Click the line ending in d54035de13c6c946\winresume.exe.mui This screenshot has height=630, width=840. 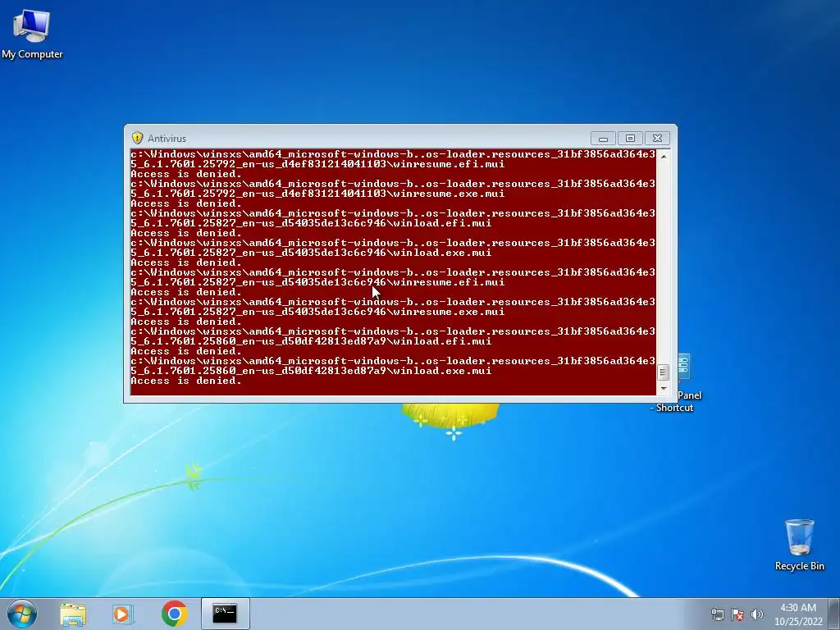point(317,312)
